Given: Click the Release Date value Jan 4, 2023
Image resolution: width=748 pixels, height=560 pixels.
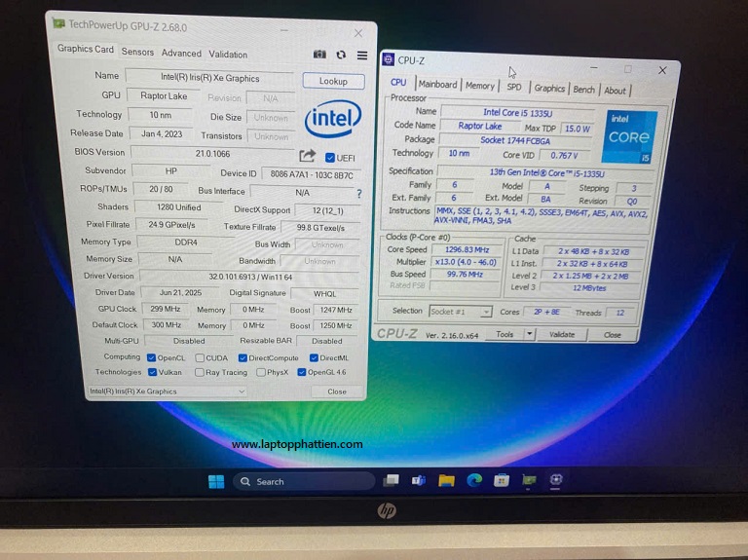Looking at the screenshot, I should 162,134.
